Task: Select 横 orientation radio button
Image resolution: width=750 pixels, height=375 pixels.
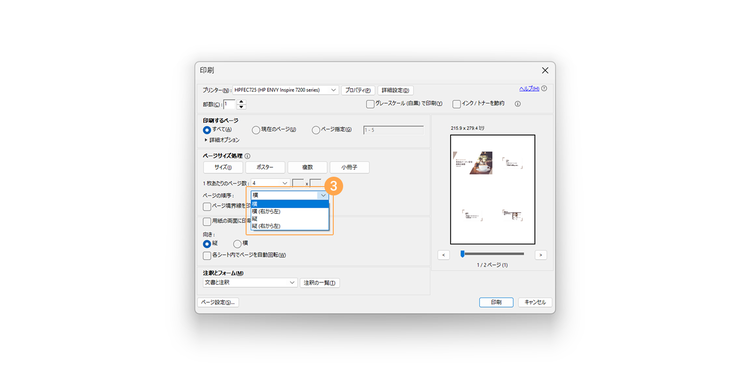Action: 237,243
